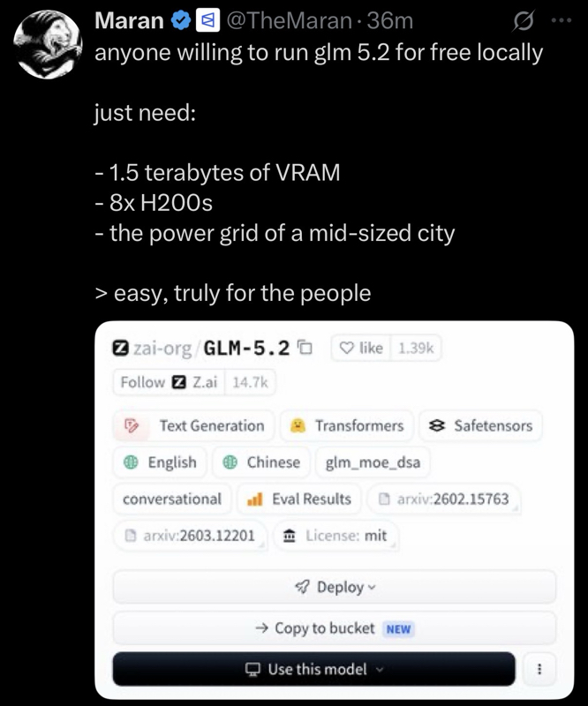Open Maran's profile avatar
Viewport: 588px width, 706px height.
click(48, 45)
